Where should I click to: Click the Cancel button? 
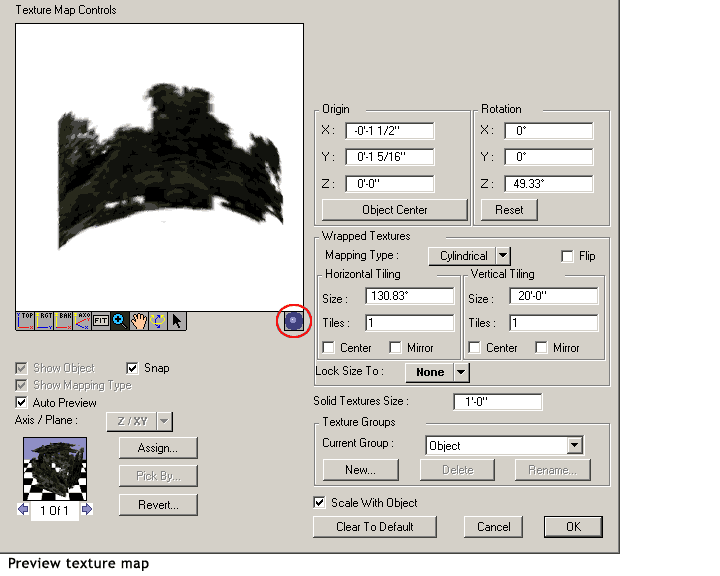(x=494, y=527)
